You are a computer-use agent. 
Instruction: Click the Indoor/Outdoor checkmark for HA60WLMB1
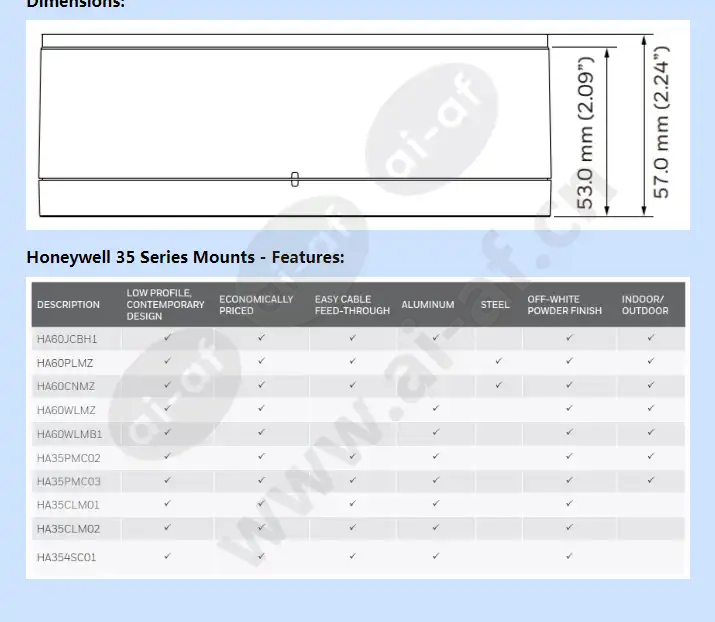click(x=651, y=432)
